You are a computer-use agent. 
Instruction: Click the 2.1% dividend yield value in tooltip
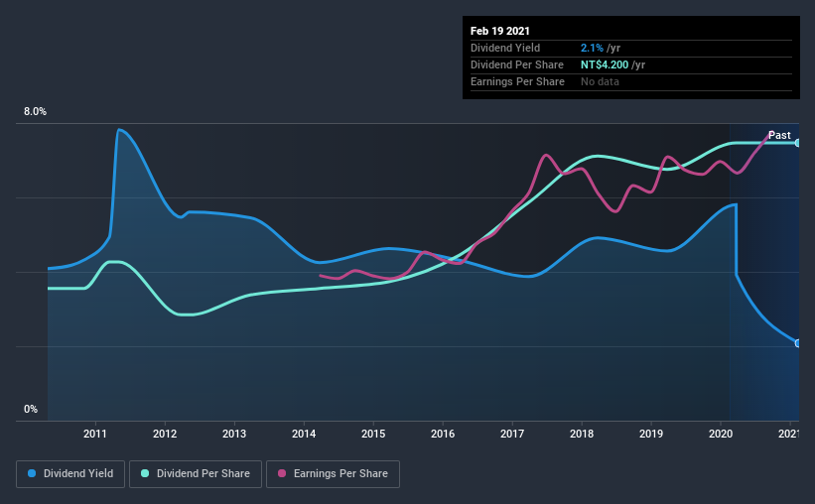[592, 48]
